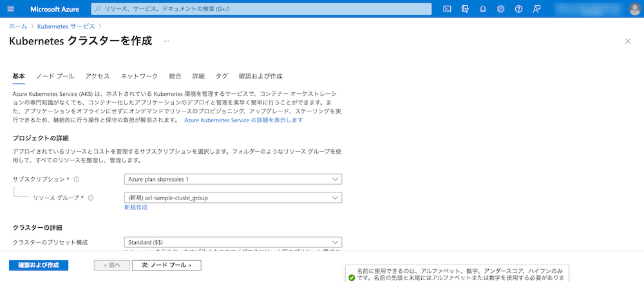Launch Cloud Shell from top bar

tap(447, 9)
